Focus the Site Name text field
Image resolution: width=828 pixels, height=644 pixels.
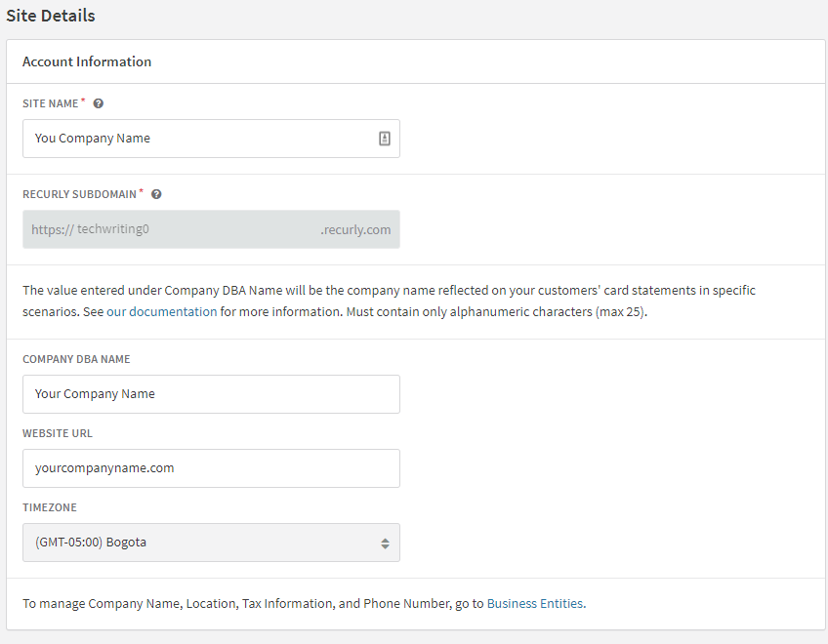[x=195, y=139]
